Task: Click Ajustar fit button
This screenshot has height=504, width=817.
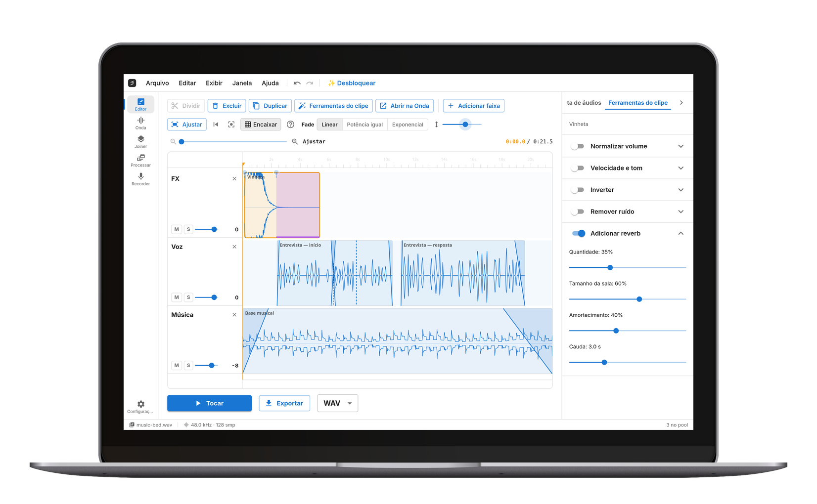Action: coord(187,125)
